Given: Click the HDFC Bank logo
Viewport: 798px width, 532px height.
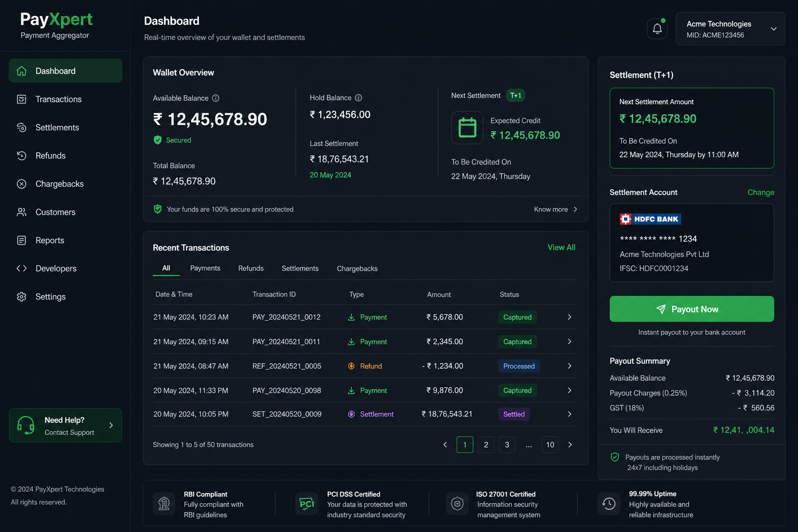Looking at the screenshot, I should tap(650, 219).
